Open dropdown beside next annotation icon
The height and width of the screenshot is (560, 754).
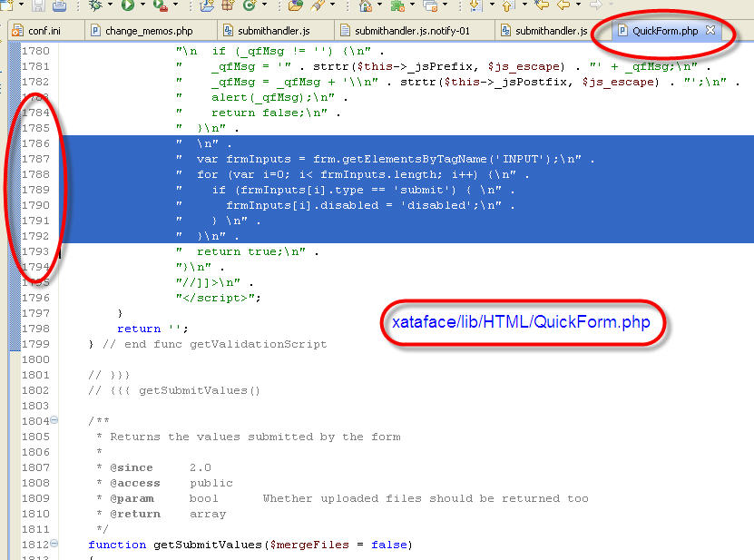[x=492, y=5]
